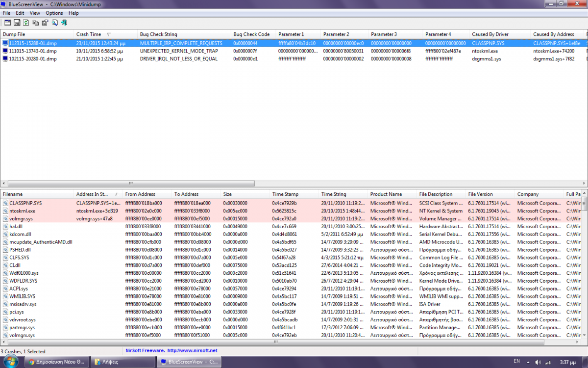Open the NirSoft website link

[192, 351]
